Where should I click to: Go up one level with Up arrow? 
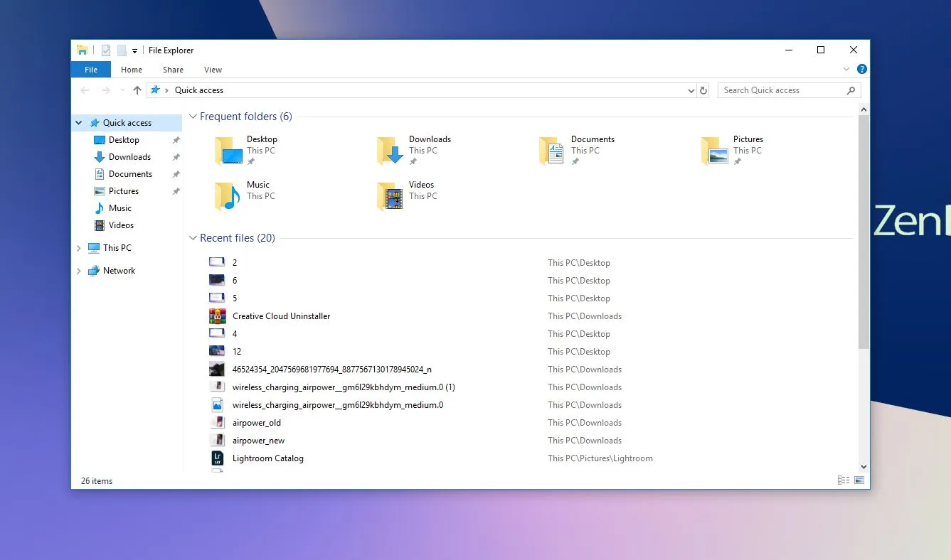point(137,90)
